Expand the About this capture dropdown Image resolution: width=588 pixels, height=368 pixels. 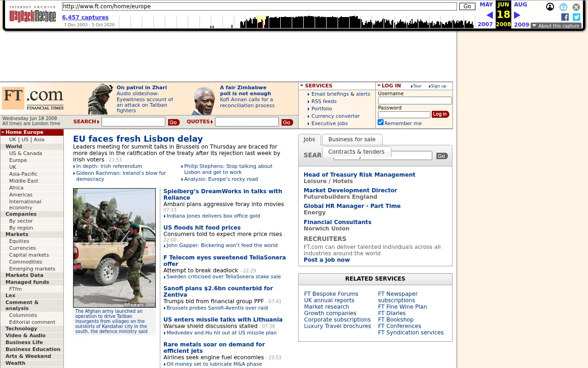click(x=556, y=26)
